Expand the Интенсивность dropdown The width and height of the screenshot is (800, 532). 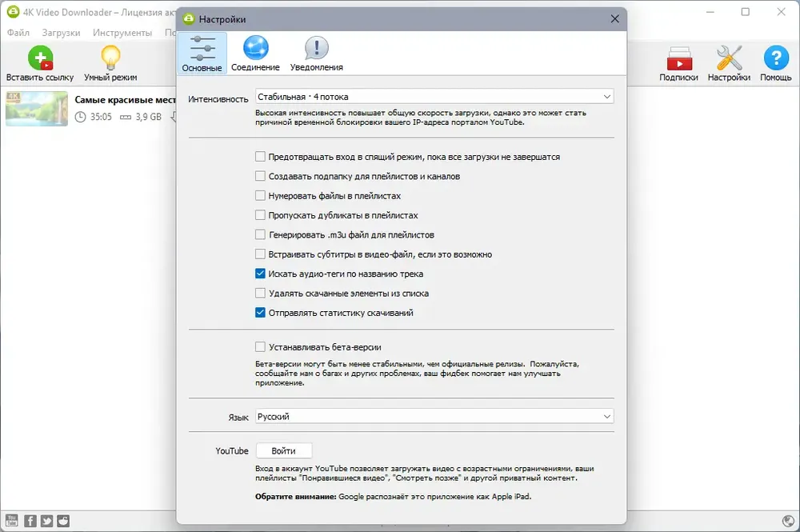[x=434, y=97]
